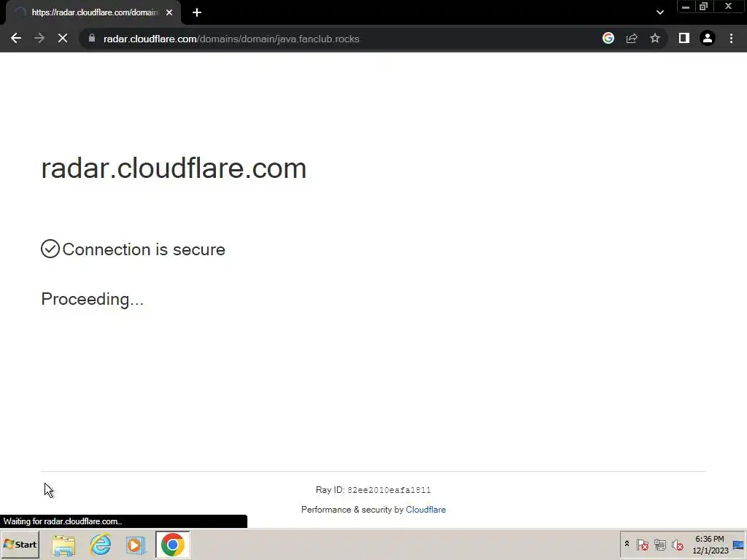Bookmark this tab with the star

[655, 39]
